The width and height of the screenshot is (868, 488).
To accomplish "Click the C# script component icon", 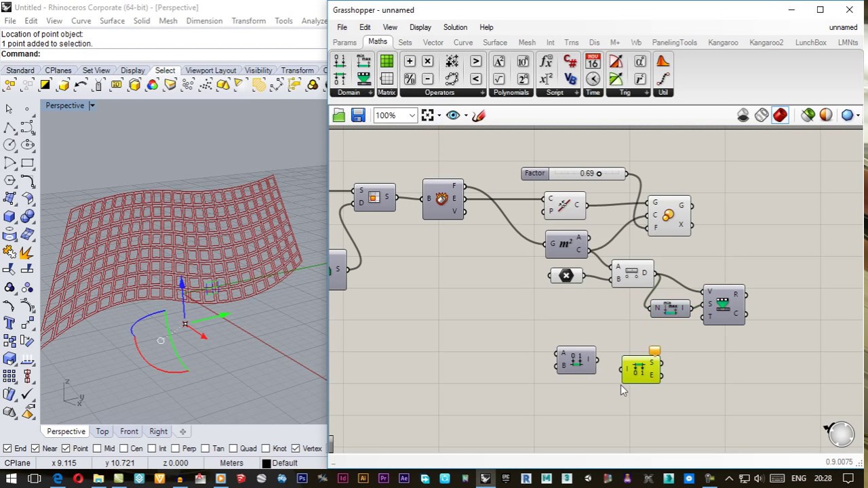I will (570, 62).
